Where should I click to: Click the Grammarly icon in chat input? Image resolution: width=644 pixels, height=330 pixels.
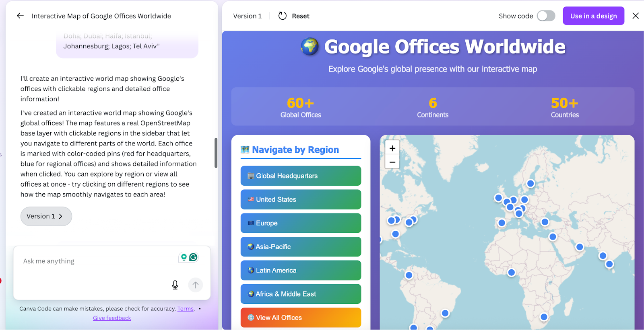pyautogui.click(x=194, y=257)
